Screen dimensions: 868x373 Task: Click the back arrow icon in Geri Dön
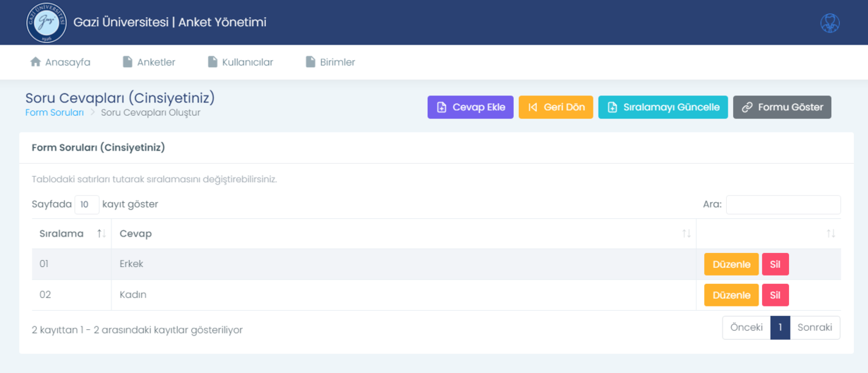(533, 107)
